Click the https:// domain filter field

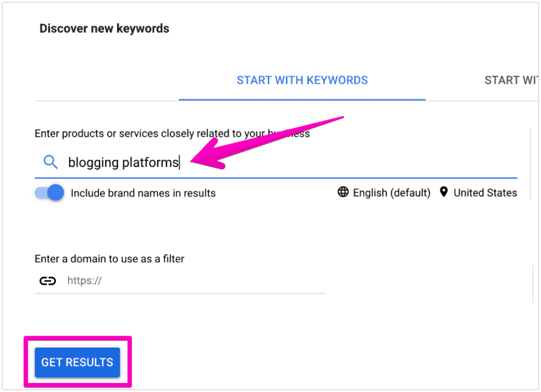[180, 281]
